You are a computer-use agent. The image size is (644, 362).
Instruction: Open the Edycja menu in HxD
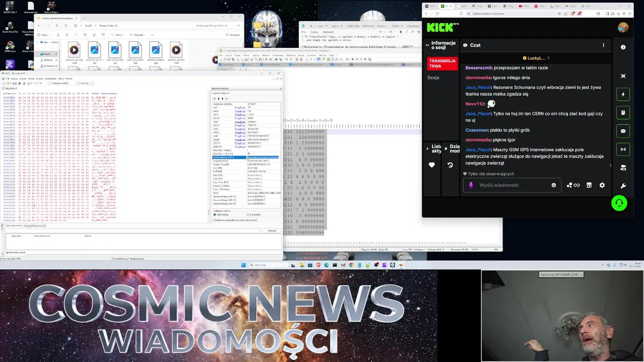coord(15,78)
